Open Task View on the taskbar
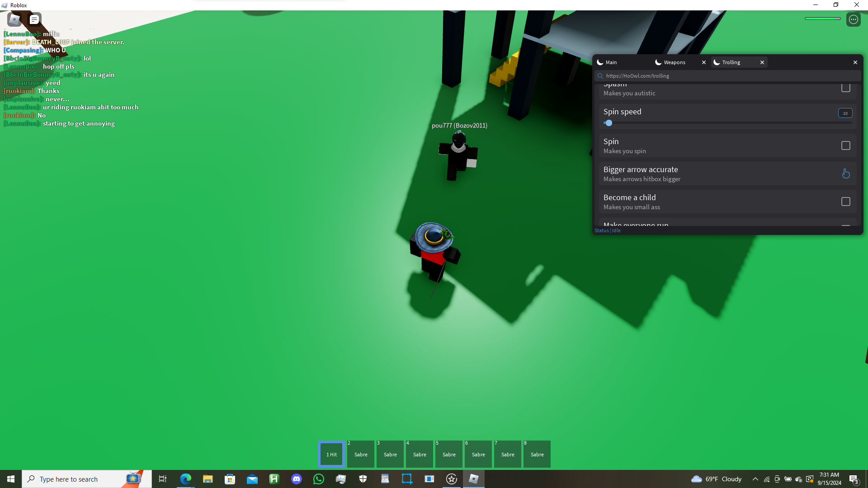 pyautogui.click(x=163, y=479)
